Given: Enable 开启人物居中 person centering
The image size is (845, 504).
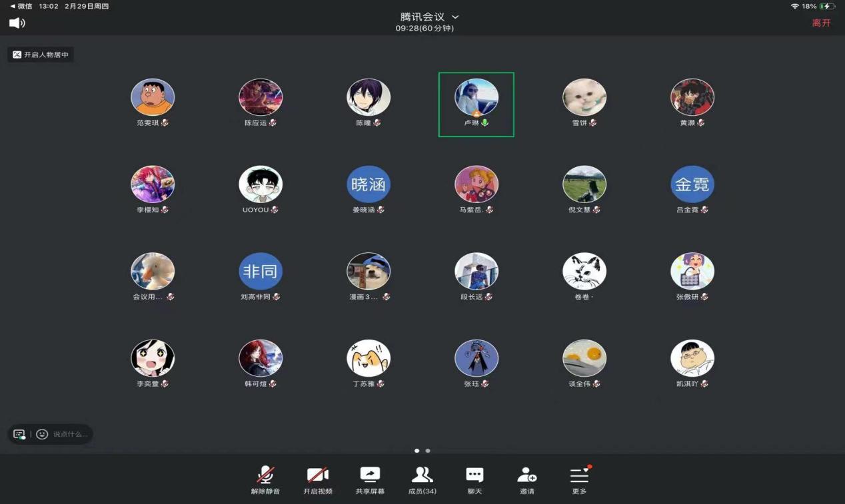Looking at the screenshot, I should (x=41, y=55).
